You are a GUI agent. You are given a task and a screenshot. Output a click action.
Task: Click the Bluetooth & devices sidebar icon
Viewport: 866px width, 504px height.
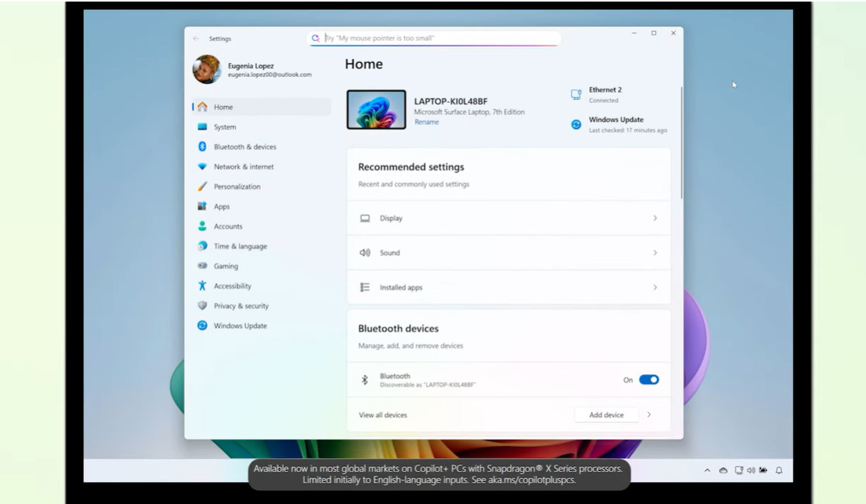(202, 147)
